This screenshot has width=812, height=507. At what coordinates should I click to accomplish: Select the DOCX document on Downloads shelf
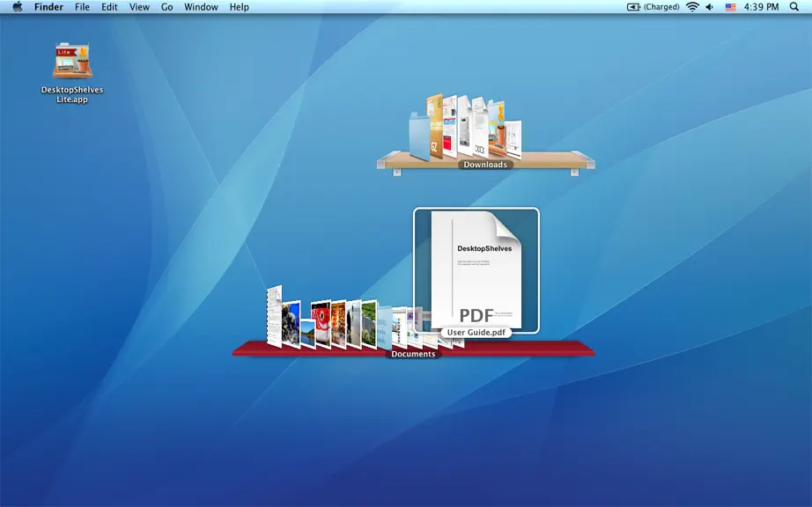coord(480,127)
